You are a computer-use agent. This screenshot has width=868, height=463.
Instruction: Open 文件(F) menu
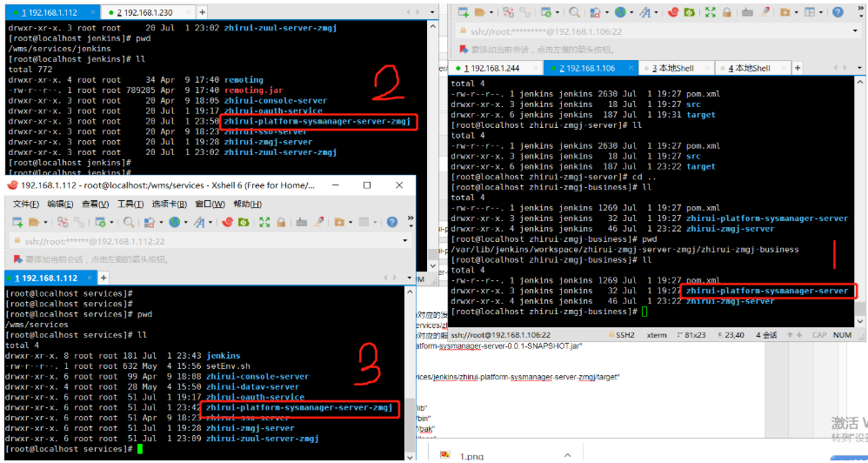tap(26, 204)
